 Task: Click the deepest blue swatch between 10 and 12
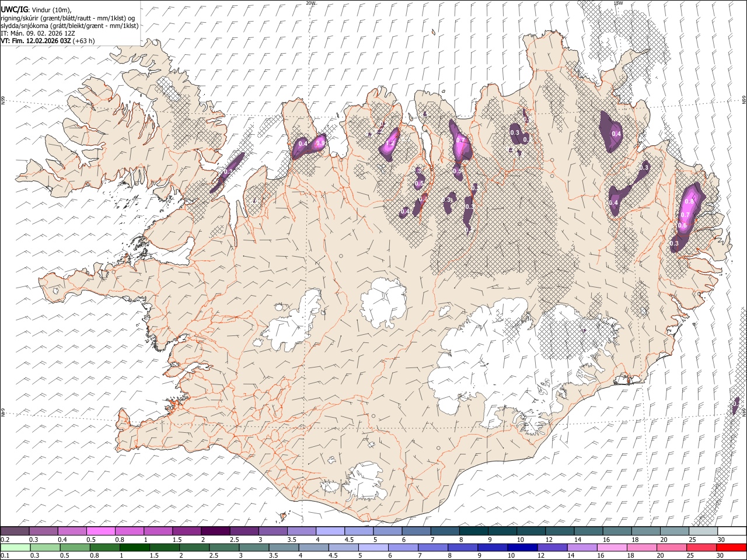pyautogui.click(x=522, y=547)
